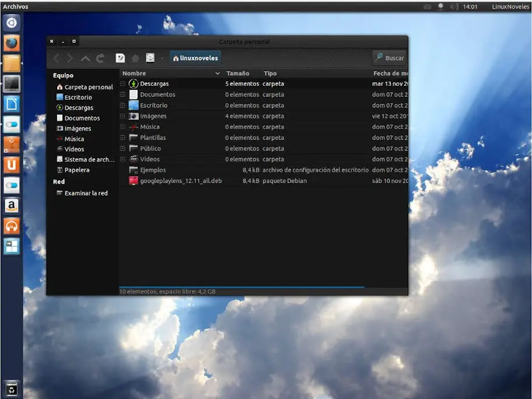
Task: Open the Archivos menu in top panel
Action: point(16,6)
